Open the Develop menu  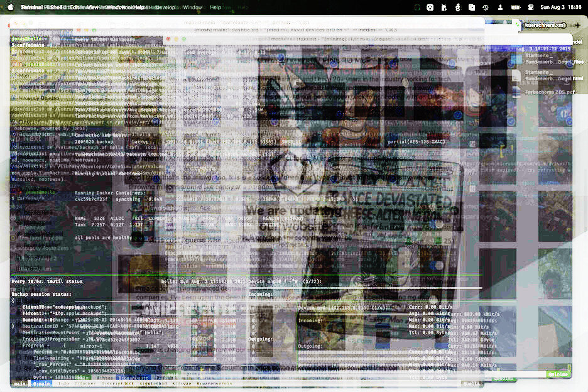(165, 7)
